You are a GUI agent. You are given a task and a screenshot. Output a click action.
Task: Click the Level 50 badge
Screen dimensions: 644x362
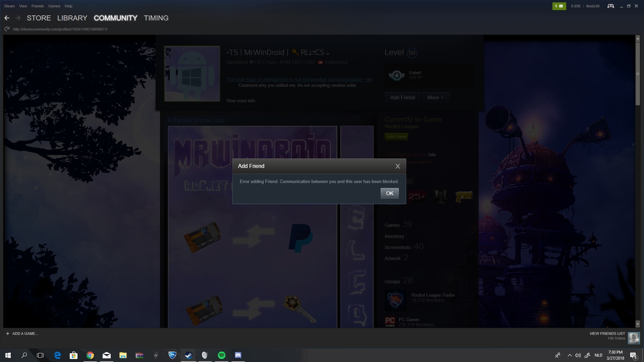pyautogui.click(x=412, y=53)
